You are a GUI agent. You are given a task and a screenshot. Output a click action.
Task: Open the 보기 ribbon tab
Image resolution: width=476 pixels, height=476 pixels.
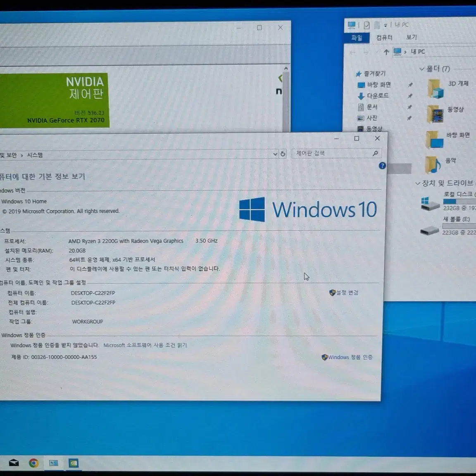pos(412,37)
